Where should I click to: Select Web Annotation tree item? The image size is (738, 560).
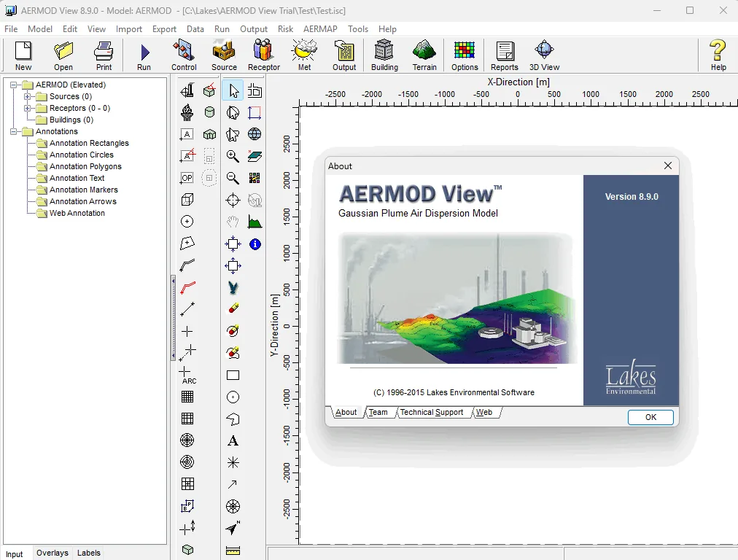tap(77, 213)
